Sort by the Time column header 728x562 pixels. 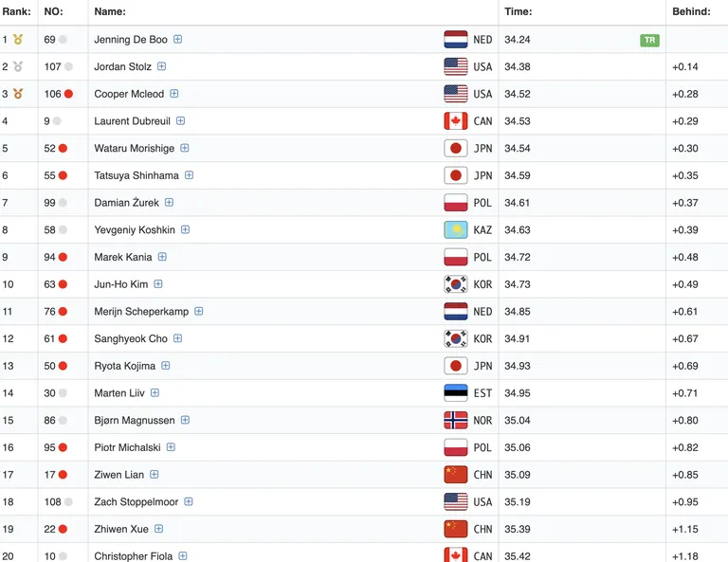tap(519, 11)
